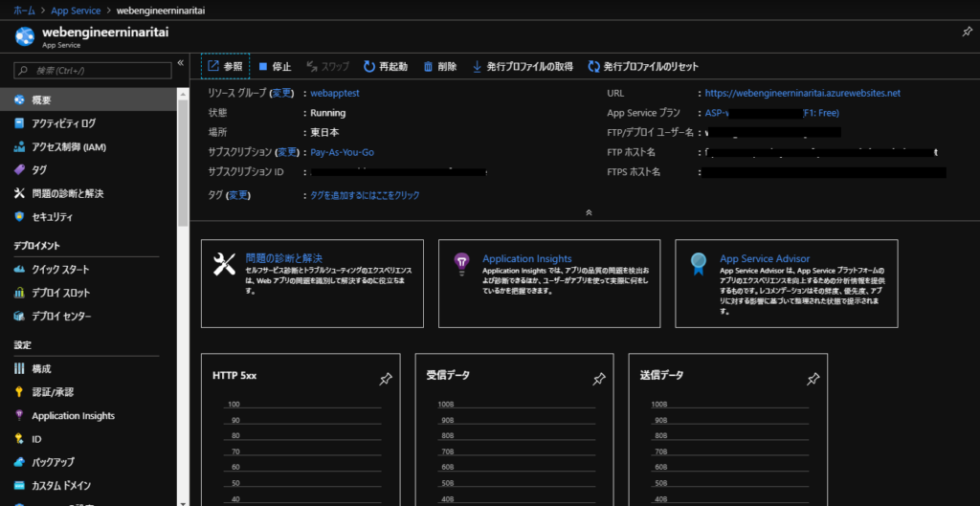Image resolution: width=980 pixels, height=506 pixels.
Task: Click the デプロイ センター icon
Action: point(19,316)
